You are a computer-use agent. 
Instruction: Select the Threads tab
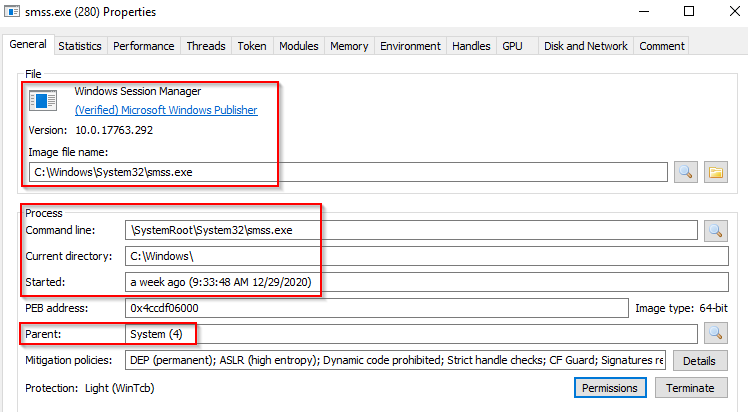pos(206,46)
